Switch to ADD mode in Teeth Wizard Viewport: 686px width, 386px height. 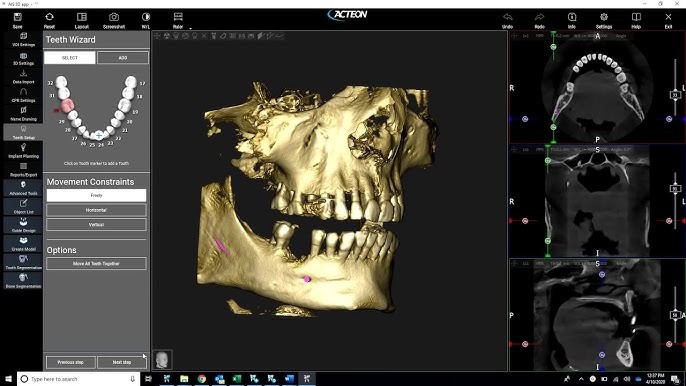click(x=122, y=58)
